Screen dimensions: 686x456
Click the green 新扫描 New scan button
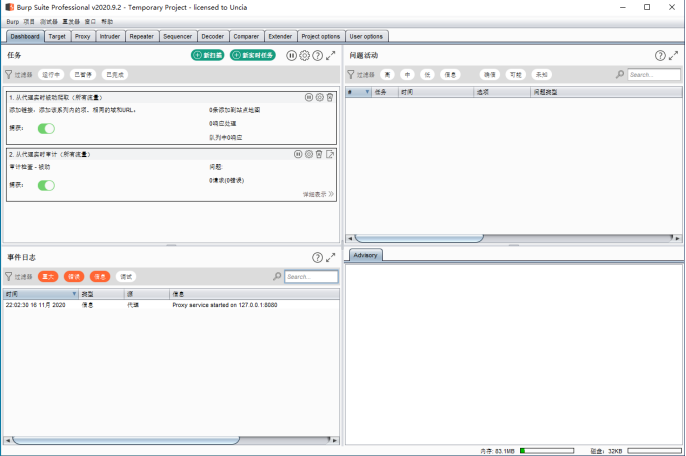pos(208,55)
